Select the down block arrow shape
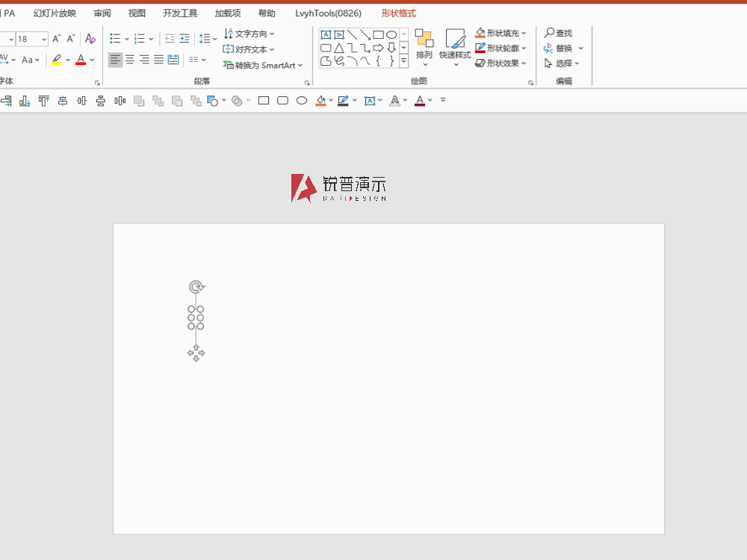Screen dimensions: 747x560 pos(391,48)
